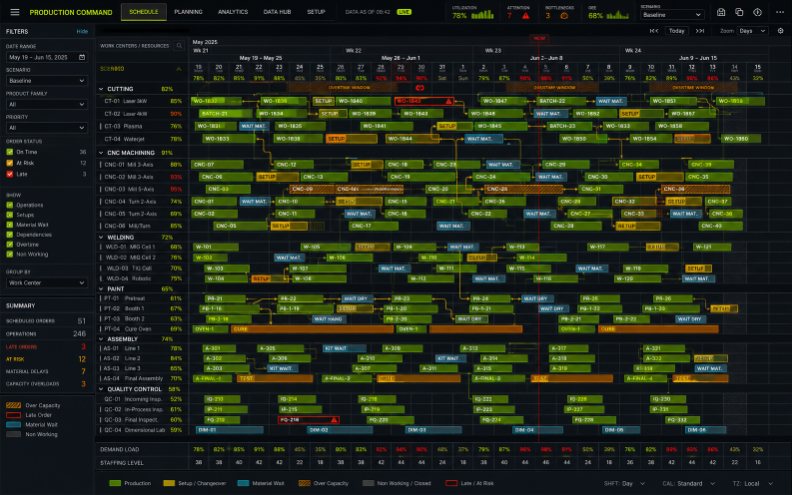Jump to previous period with back arrows
The image size is (792, 495).
pyautogui.click(x=654, y=31)
